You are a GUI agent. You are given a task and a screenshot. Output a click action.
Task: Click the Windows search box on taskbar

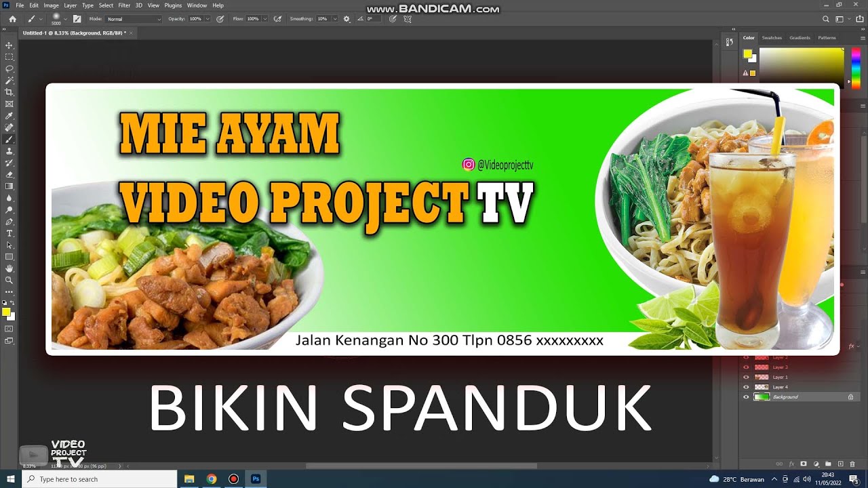pos(99,479)
